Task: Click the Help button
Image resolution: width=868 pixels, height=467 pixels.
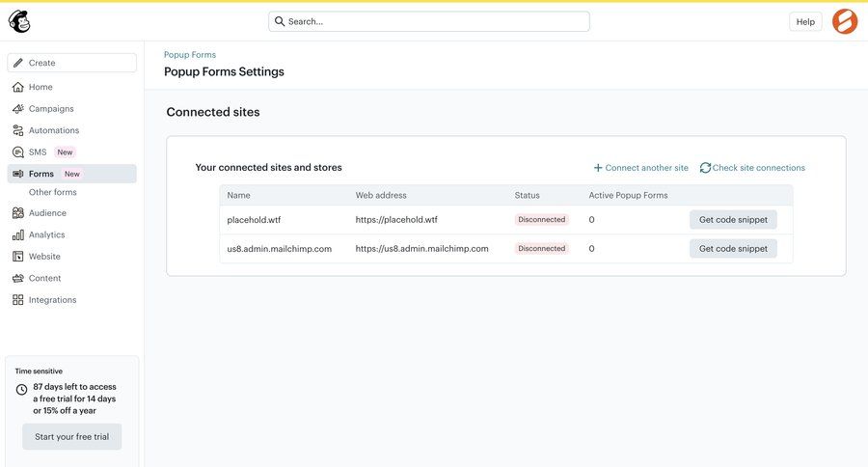Action: (x=805, y=21)
